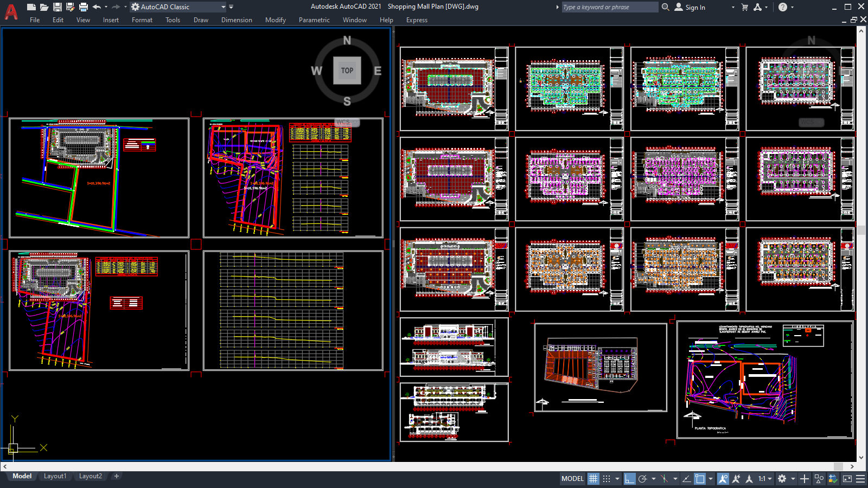Click the MODEL space button in status bar

point(572,479)
